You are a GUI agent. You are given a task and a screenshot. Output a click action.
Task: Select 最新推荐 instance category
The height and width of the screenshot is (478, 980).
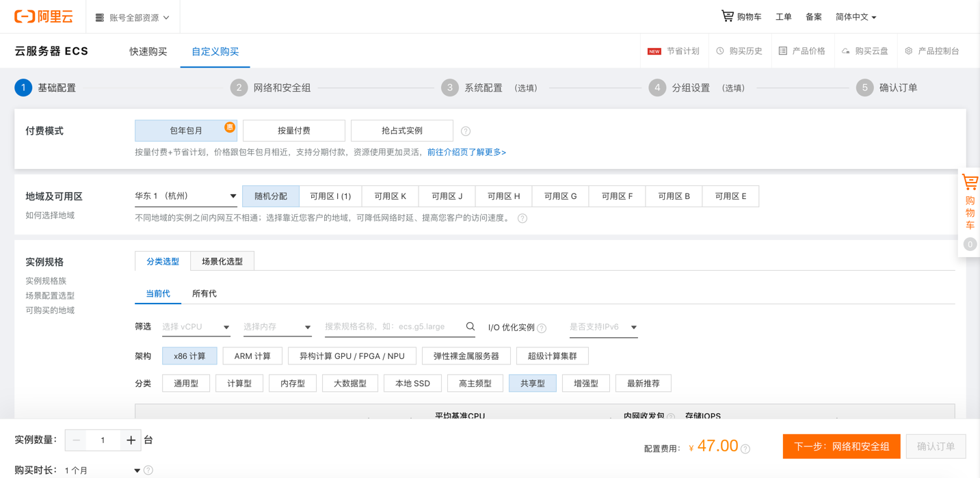(x=644, y=384)
